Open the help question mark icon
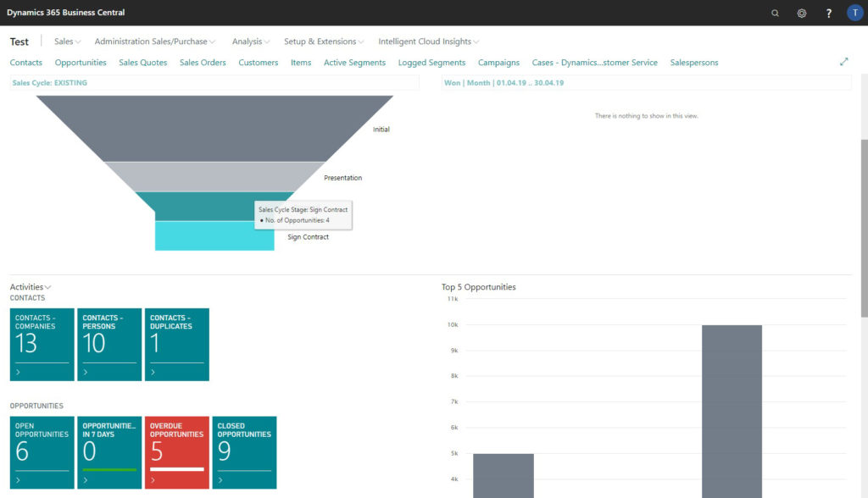Image resolution: width=868 pixels, height=498 pixels. click(x=829, y=13)
